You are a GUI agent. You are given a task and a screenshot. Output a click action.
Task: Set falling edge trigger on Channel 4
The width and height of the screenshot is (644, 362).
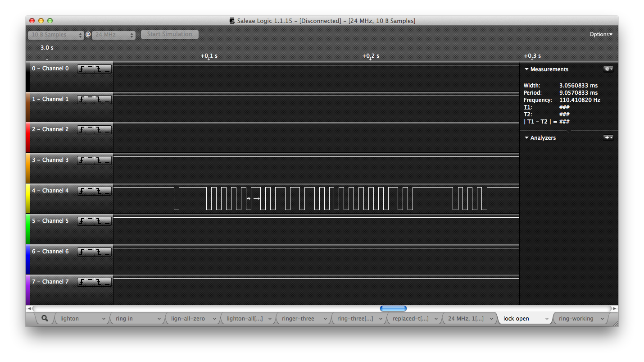tap(99, 191)
